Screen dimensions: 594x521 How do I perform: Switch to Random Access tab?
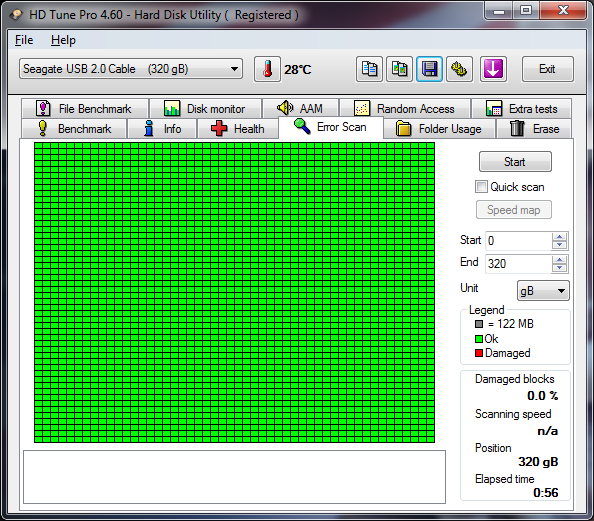coord(405,109)
